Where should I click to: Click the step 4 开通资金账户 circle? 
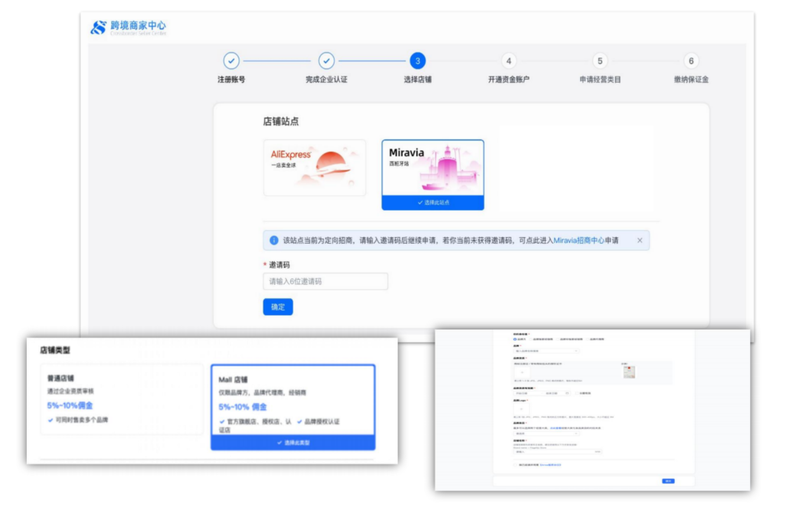(x=508, y=61)
